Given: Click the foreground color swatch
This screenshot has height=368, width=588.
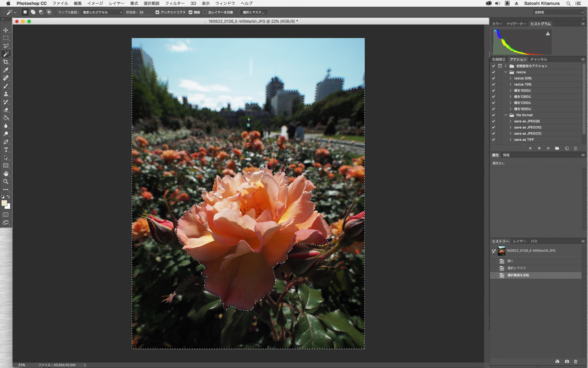Looking at the screenshot, I should coord(4,203).
